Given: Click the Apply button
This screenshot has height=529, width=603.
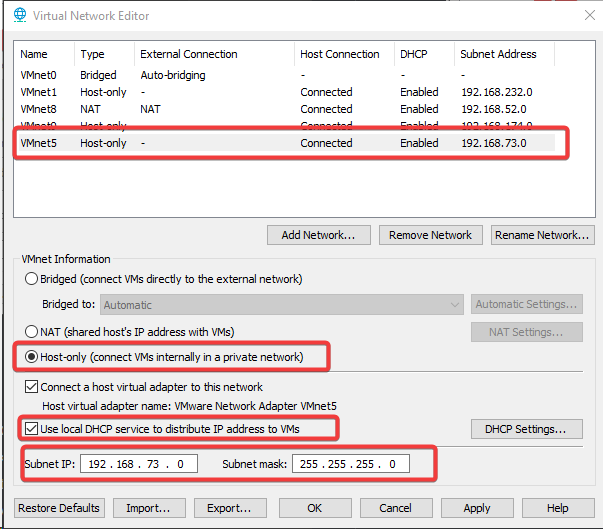Looking at the screenshot, I should point(477,508).
